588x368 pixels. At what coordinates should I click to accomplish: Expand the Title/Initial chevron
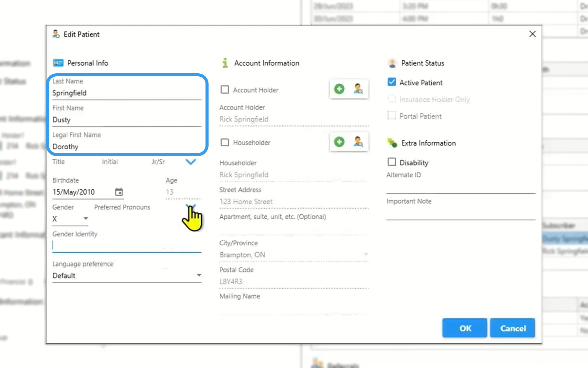tap(190, 162)
